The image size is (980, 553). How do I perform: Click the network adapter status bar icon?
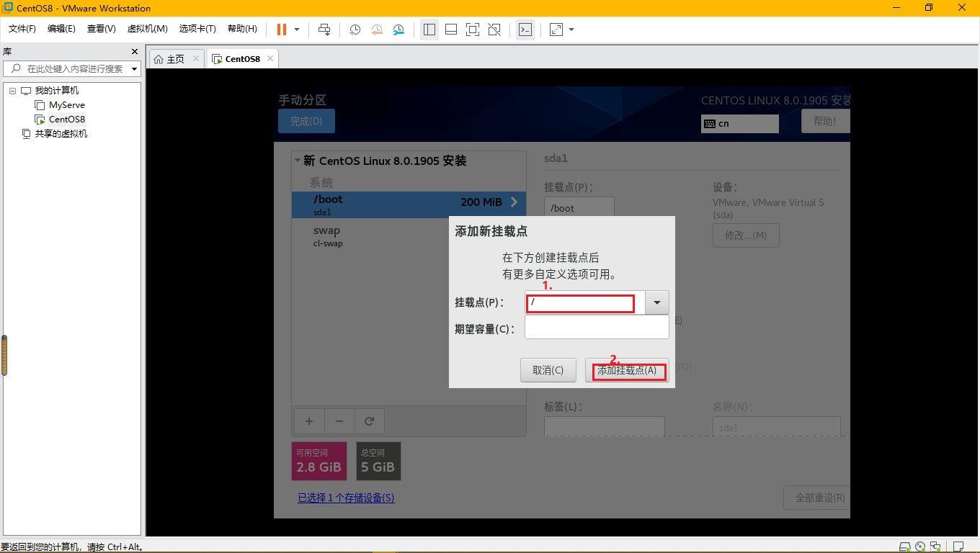click(x=935, y=547)
